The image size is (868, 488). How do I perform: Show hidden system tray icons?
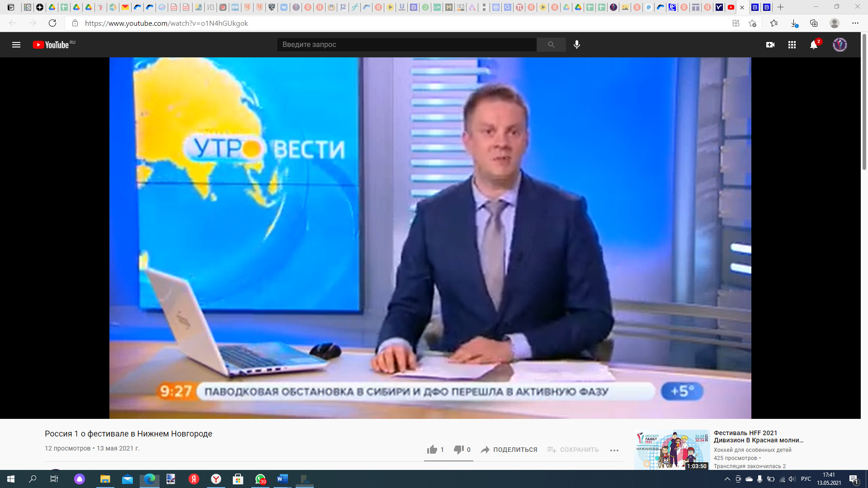[727, 479]
